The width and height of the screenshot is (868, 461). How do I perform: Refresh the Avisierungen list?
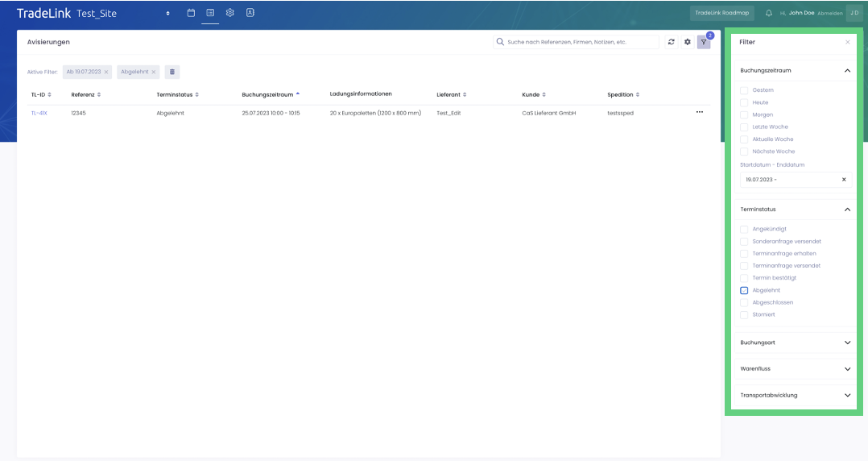pos(672,42)
